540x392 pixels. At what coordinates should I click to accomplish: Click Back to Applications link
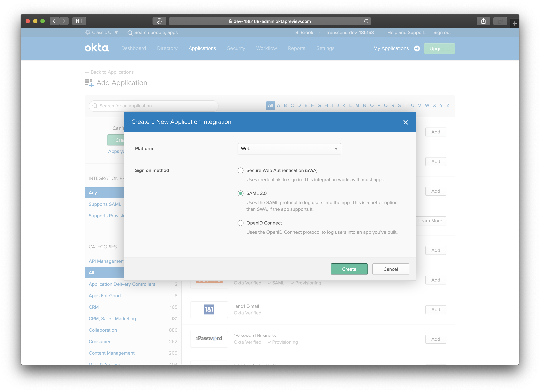(x=109, y=72)
